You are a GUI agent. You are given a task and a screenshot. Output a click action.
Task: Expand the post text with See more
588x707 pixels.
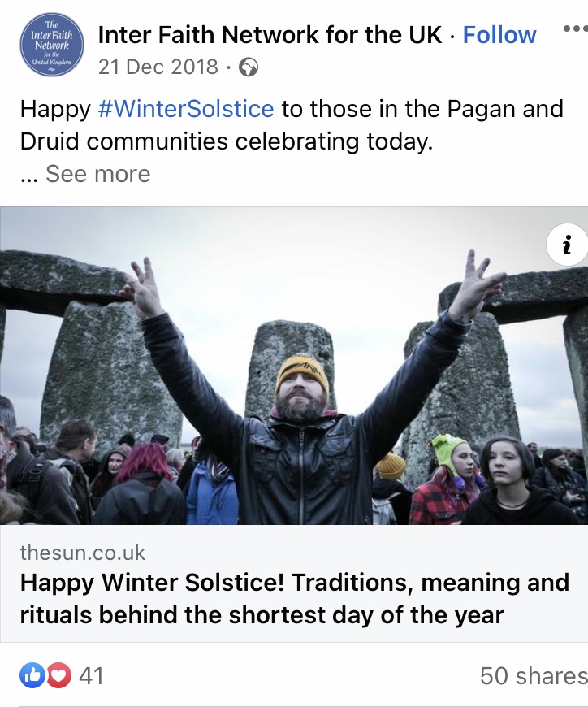point(97,174)
